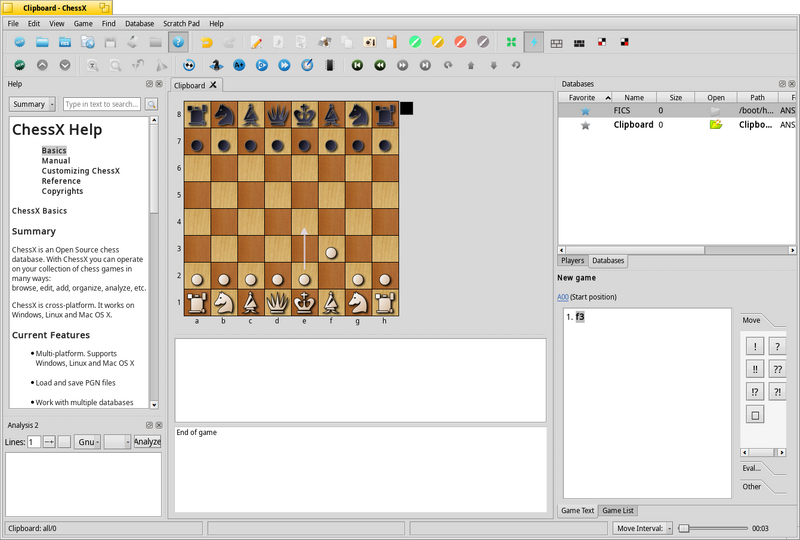Toggle the gray favorite star for Clipboard
Screen dimensions: 800x540
click(585, 125)
